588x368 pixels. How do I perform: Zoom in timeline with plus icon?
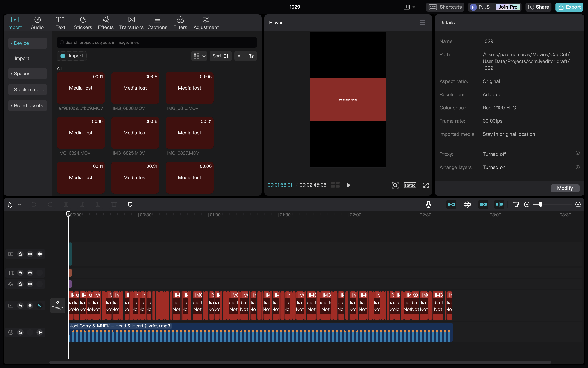coord(578,204)
